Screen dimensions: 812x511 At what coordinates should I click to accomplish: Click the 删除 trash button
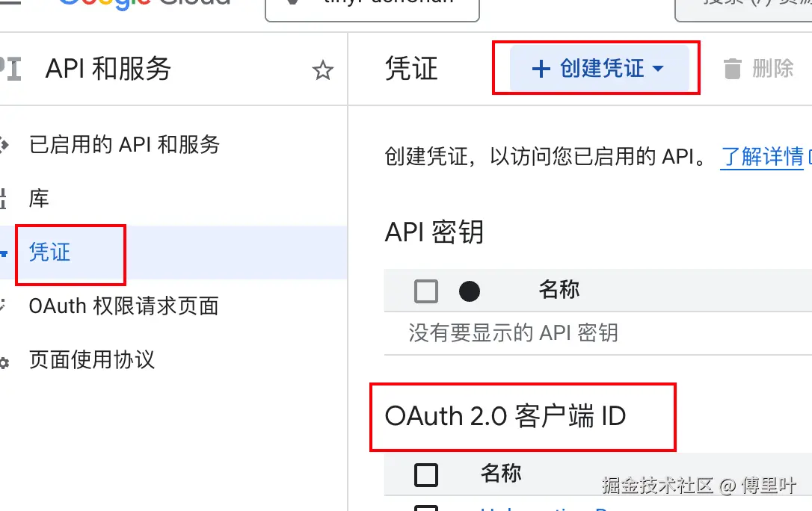coord(758,68)
